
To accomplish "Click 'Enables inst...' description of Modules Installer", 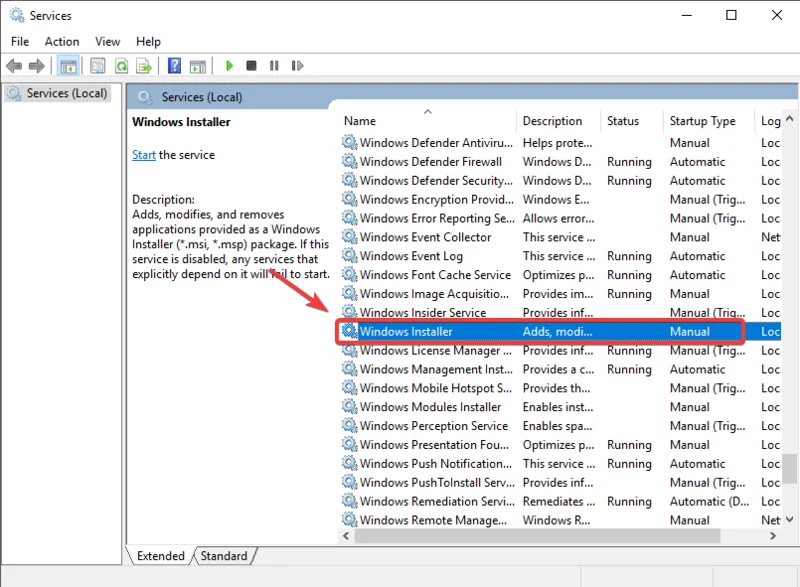I will click(558, 407).
